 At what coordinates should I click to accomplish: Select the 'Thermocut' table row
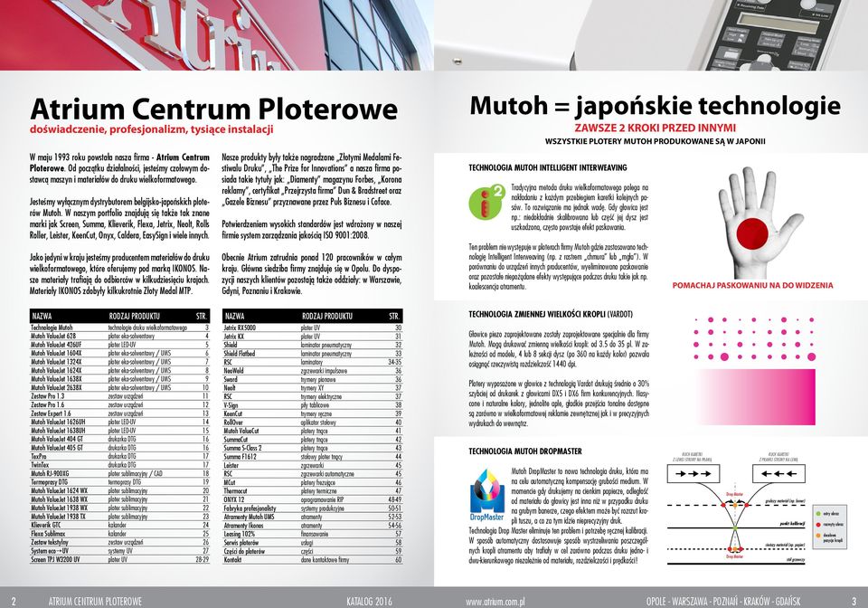312,491
